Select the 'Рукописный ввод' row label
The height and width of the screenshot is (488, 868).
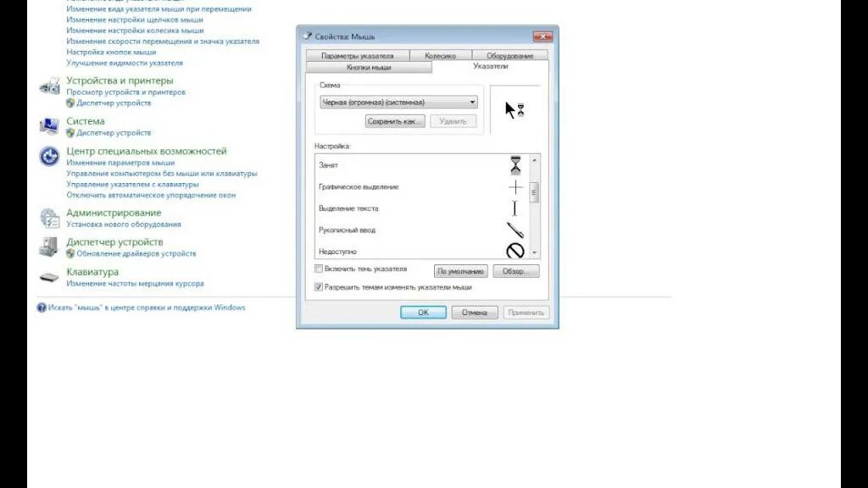point(347,230)
